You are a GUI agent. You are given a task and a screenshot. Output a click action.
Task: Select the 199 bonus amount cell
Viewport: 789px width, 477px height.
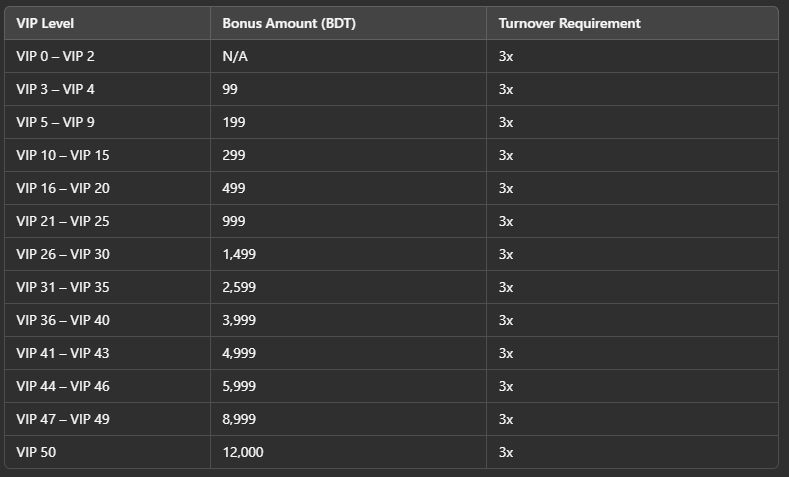[348, 122]
